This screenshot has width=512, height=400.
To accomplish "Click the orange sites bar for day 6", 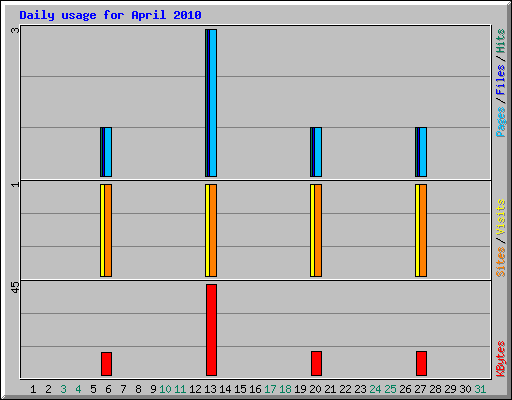I will pyautogui.click(x=108, y=230).
